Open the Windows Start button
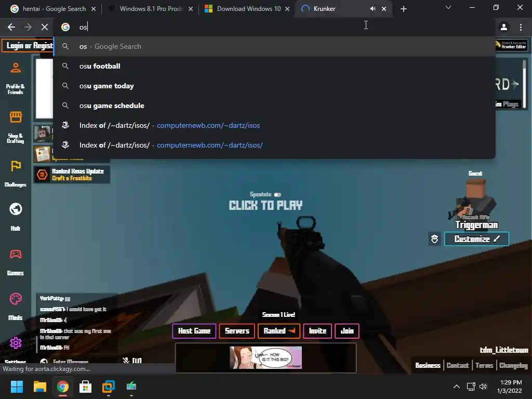Viewport: 532px width, 399px height. coord(17,387)
